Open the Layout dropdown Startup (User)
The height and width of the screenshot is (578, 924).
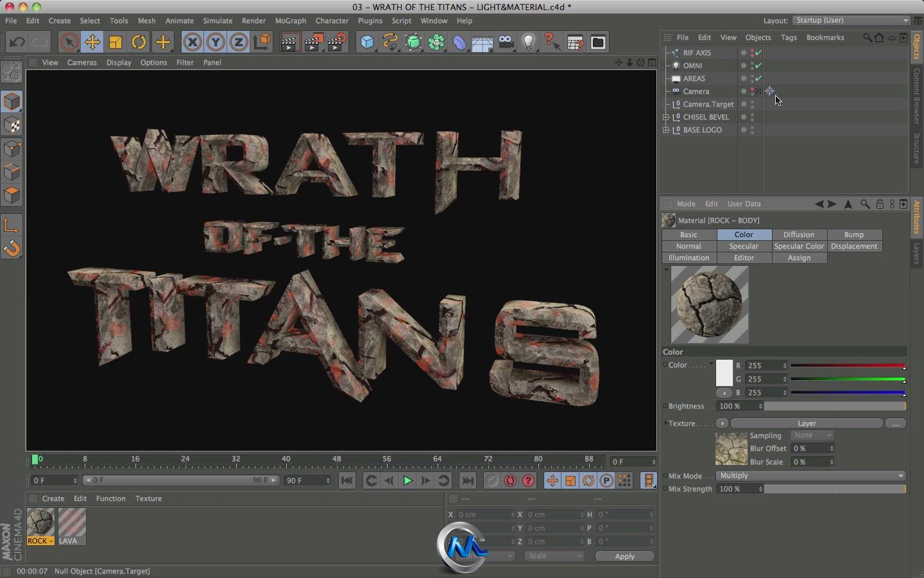(x=851, y=21)
